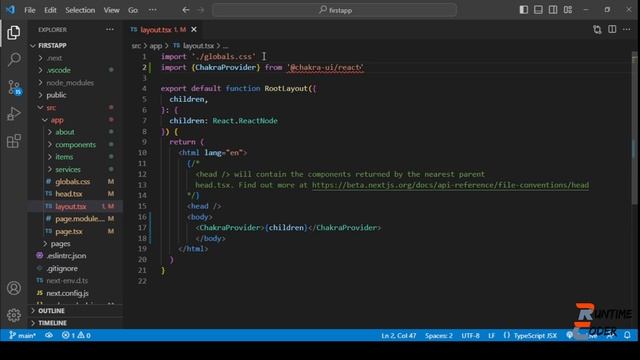This screenshot has width=640, height=360.
Task: Open page.module file in the explorer
Action: coord(76,219)
